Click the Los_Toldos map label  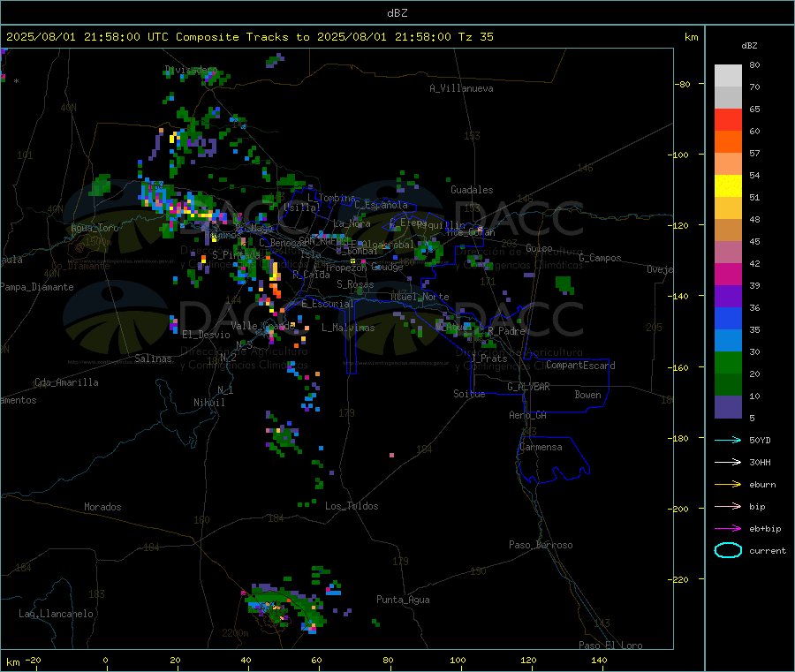pos(352,506)
